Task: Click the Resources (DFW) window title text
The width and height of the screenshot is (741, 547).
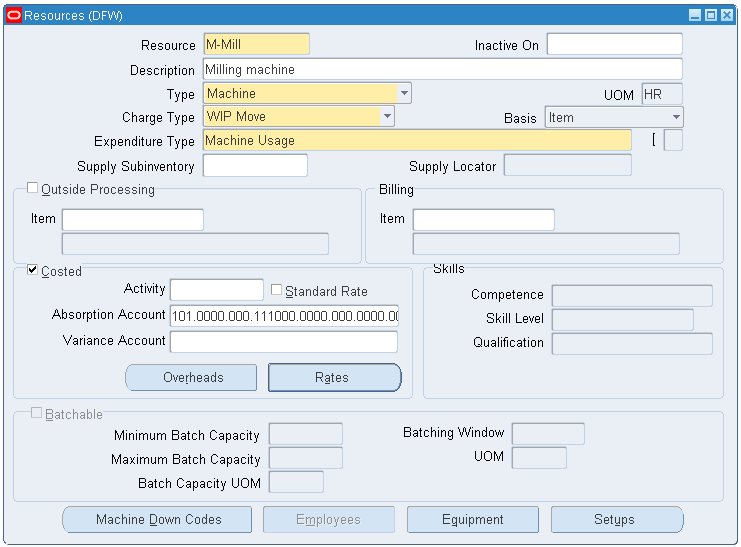Action: 73,16
